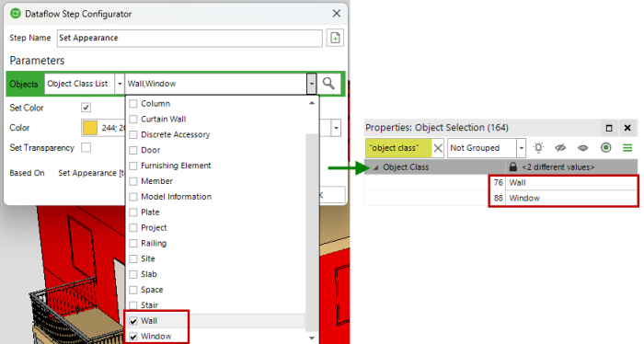Check the Stair class checkbox
Viewport: 644px width, 344px height.
133,305
